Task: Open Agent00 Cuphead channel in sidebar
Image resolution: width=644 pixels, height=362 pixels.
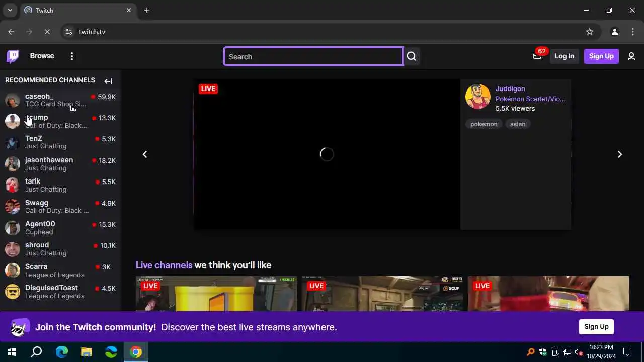Action: (60, 227)
